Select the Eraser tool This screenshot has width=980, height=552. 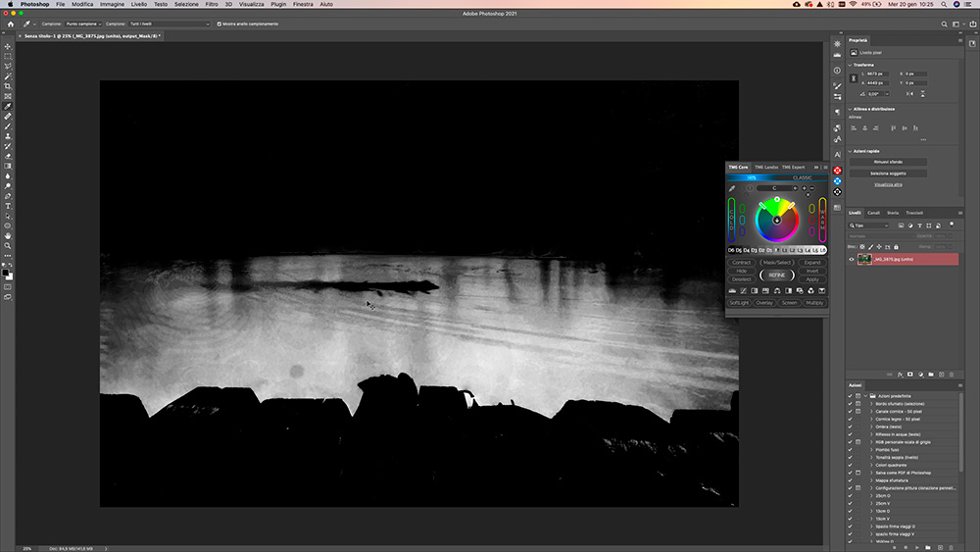click(x=8, y=156)
